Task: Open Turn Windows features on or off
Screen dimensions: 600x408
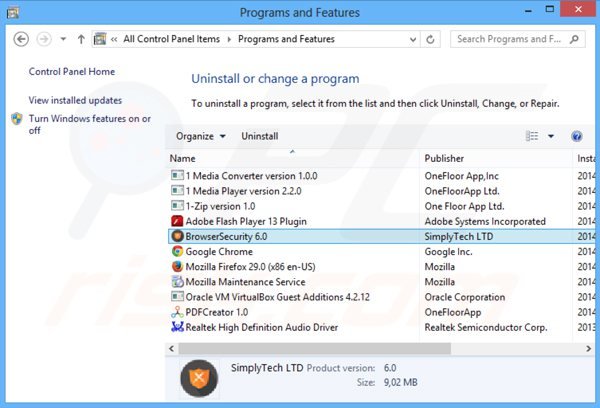Action: click(90, 124)
